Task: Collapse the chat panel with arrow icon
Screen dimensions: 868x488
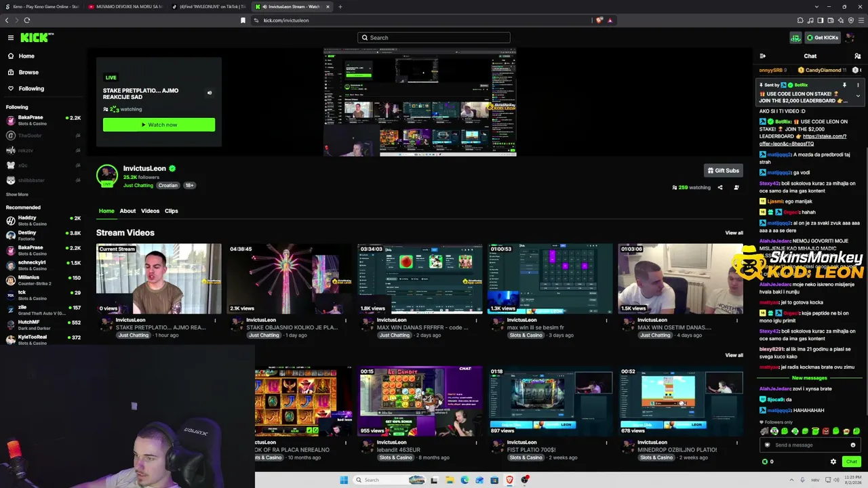Action: 763,56
